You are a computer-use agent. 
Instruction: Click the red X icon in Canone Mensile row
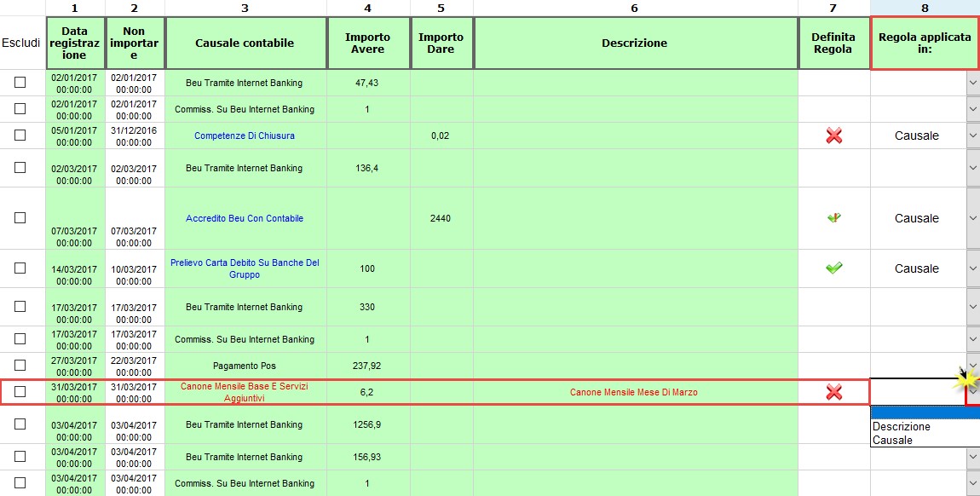(x=833, y=392)
